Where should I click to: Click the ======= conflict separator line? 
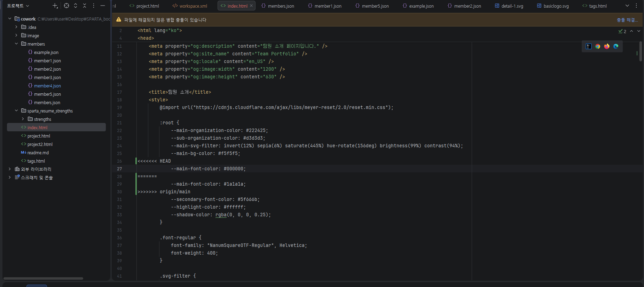pyautogui.click(x=147, y=176)
